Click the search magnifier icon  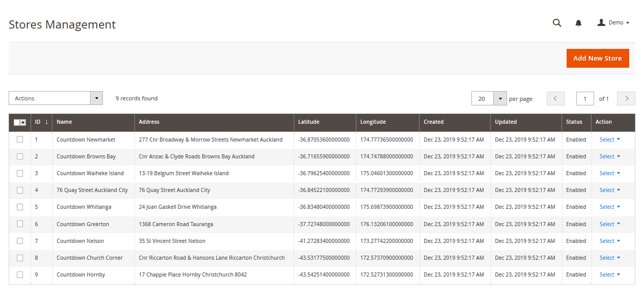557,23
